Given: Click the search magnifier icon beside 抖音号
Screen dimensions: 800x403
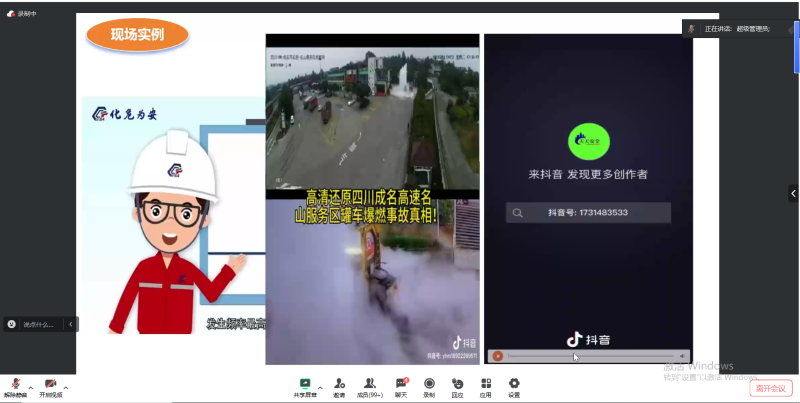Looking at the screenshot, I should [x=517, y=213].
